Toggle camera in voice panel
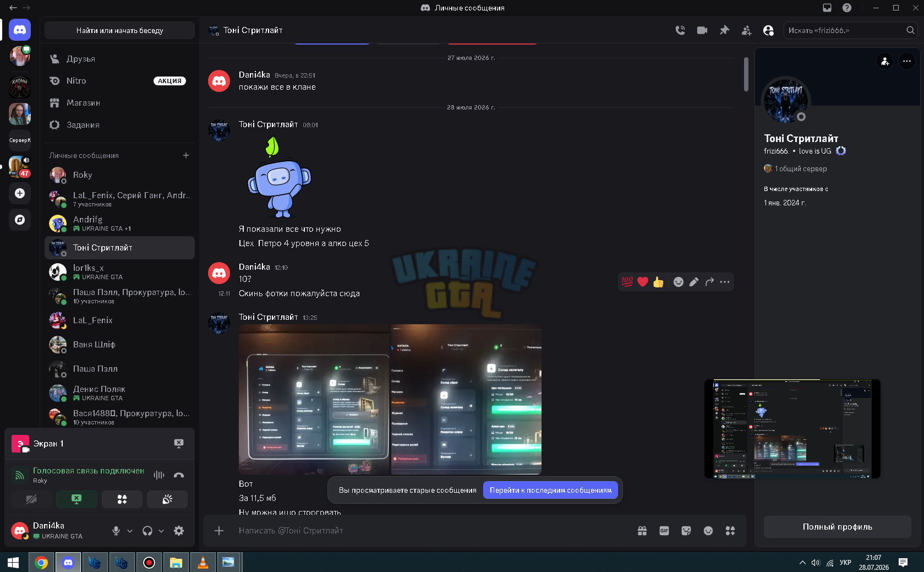The image size is (924, 572). click(x=31, y=499)
